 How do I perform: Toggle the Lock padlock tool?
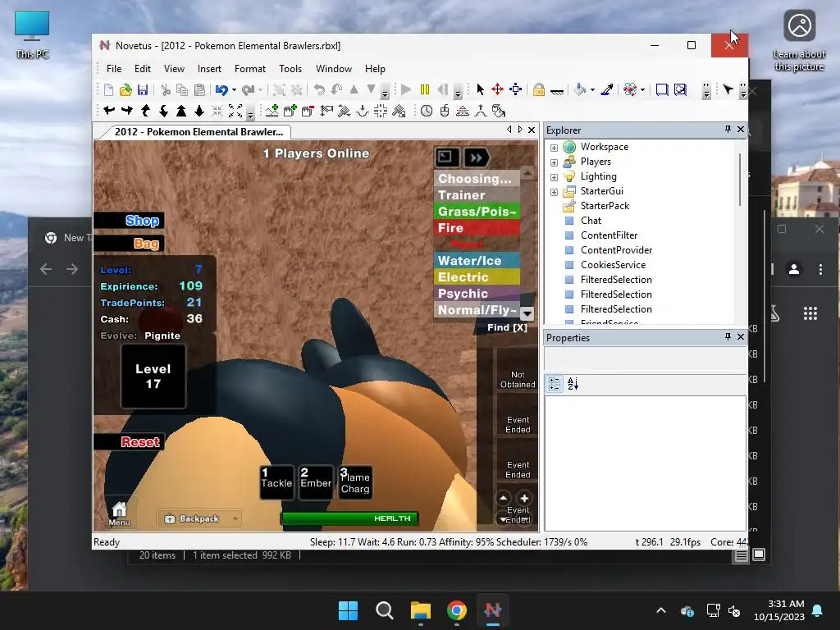(539, 89)
